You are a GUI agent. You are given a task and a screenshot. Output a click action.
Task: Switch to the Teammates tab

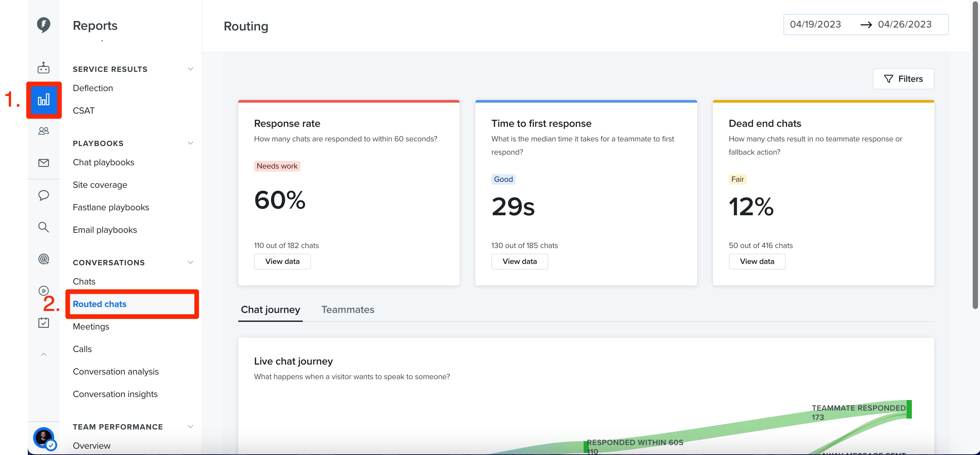point(348,310)
